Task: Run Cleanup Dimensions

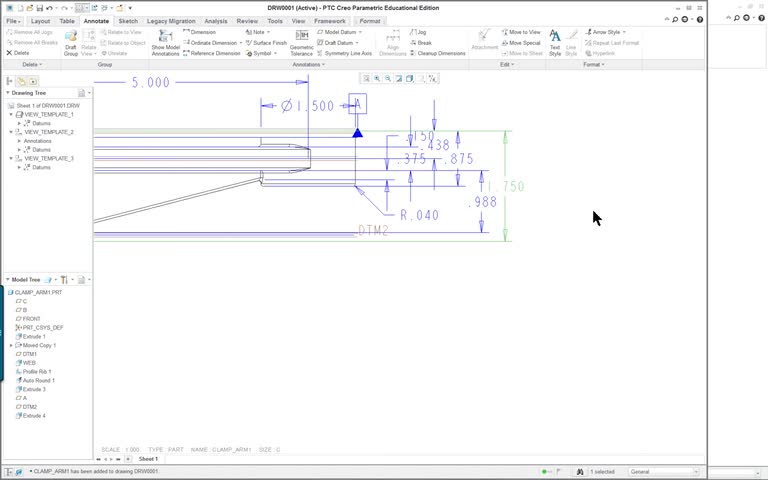Action: (437, 53)
